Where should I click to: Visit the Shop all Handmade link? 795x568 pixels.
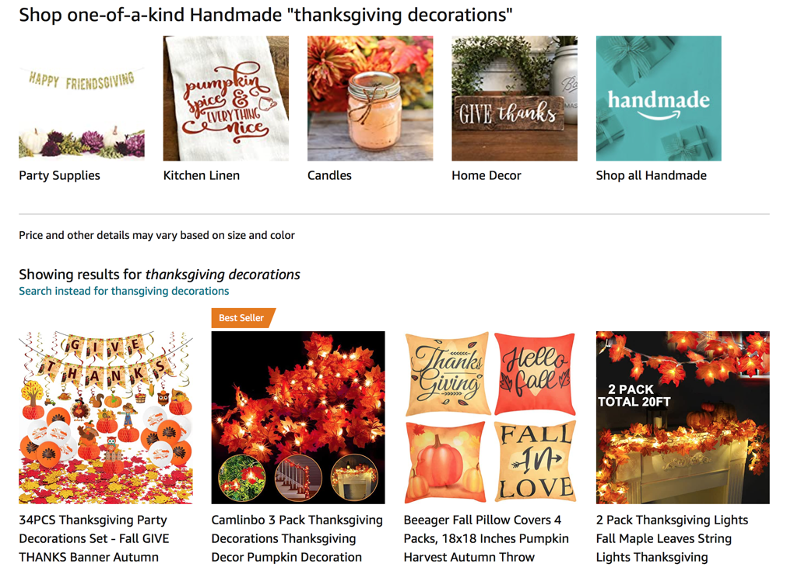coord(651,175)
